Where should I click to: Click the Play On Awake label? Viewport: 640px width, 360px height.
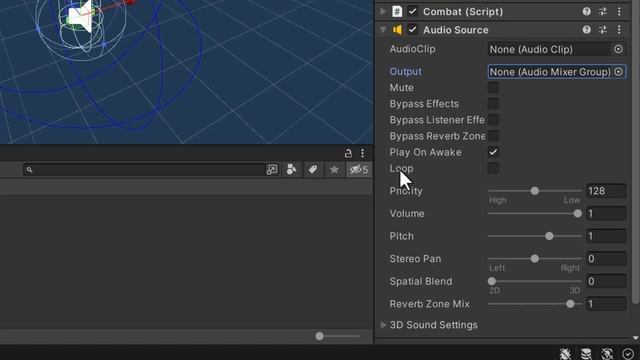(x=425, y=152)
